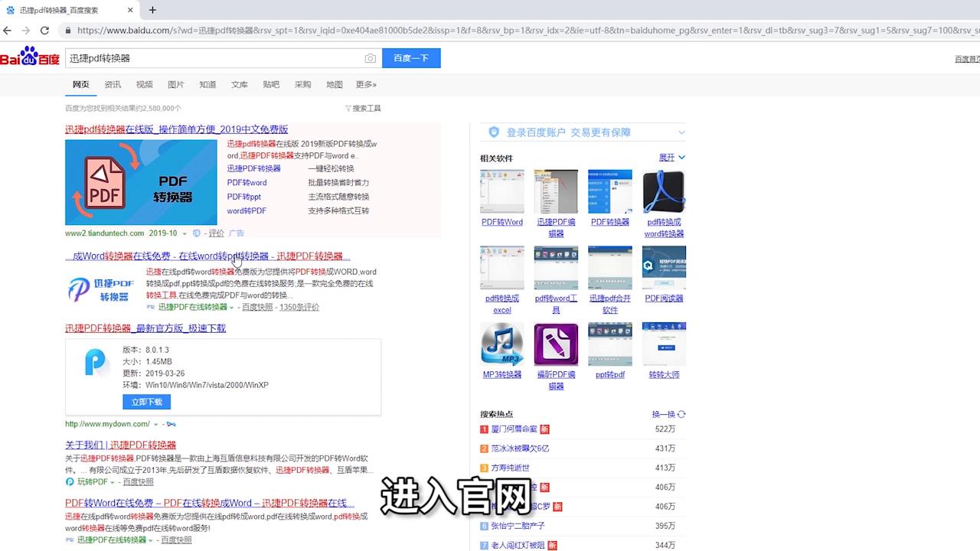Viewport: 980px width, 551px height.
Task: Select the 图片 tab
Action: click(176, 84)
